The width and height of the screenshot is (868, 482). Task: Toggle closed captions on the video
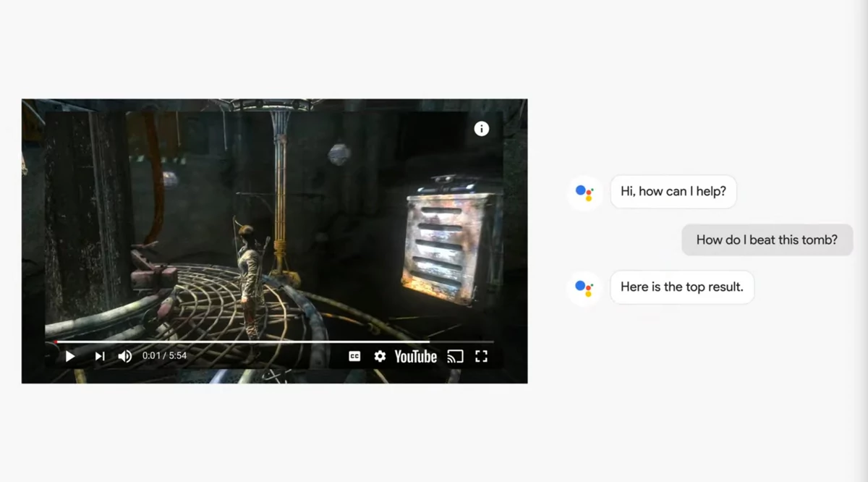354,356
